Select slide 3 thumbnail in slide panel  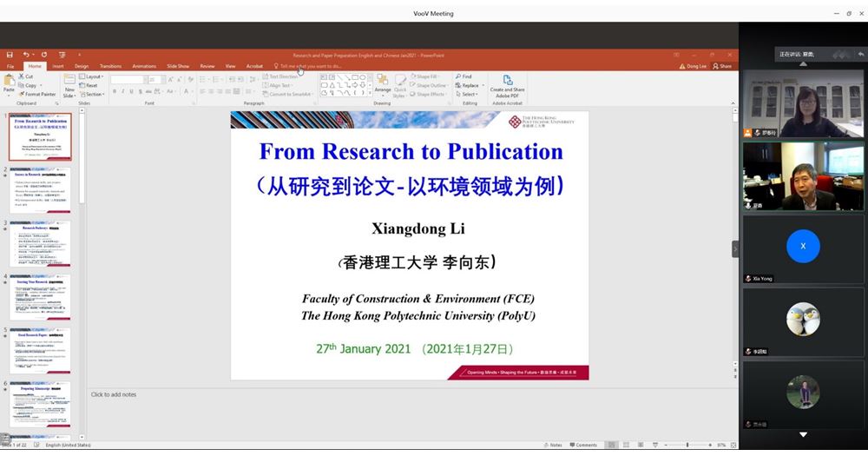(x=42, y=244)
